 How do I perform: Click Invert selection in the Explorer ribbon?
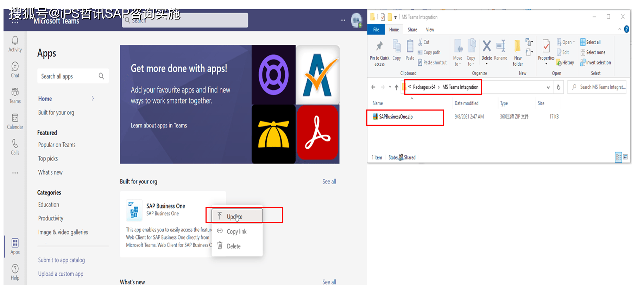point(596,63)
